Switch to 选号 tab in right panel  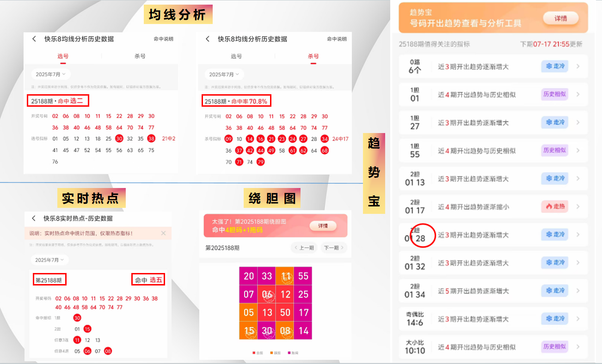point(236,56)
